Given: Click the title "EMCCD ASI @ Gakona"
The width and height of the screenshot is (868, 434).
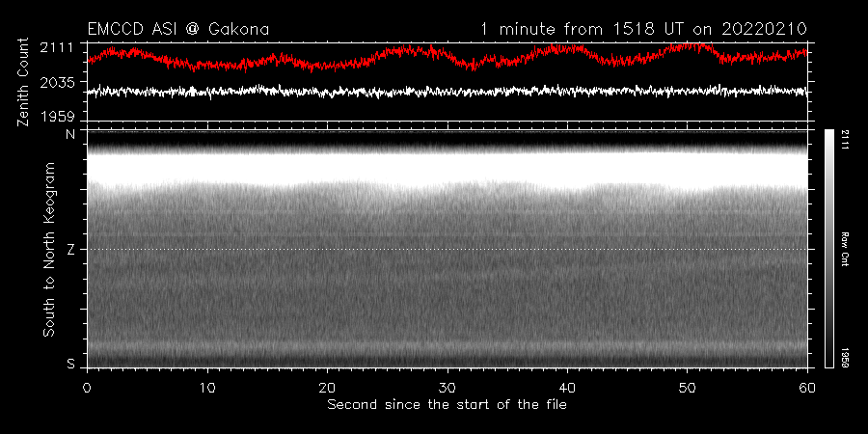Looking at the screenshot, I should coord(178,29).
